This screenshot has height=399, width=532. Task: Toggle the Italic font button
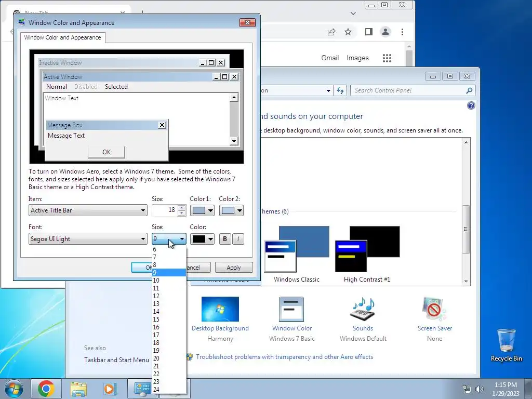point(238,239)
